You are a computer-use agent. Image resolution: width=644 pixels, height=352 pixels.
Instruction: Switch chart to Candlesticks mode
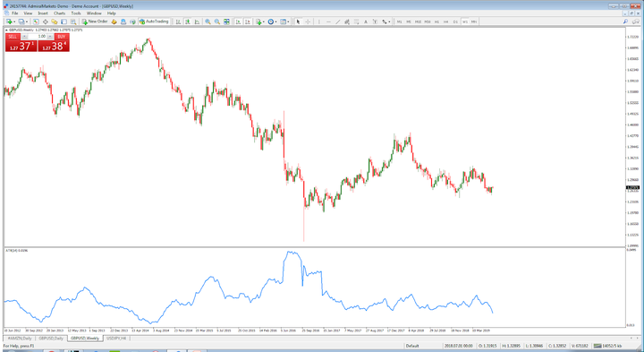click(188, 21)
